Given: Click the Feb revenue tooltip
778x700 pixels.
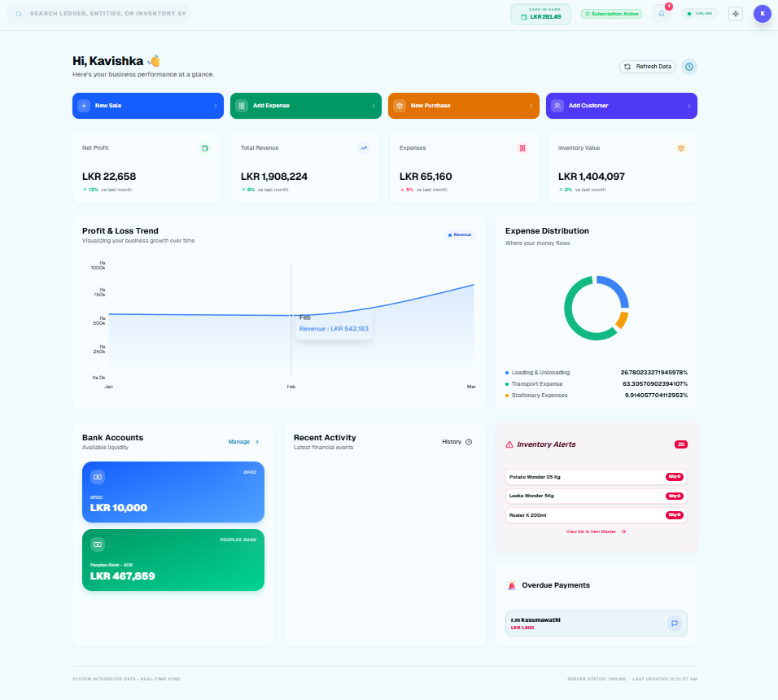Looking at the screenshot, I should (334, 326).
